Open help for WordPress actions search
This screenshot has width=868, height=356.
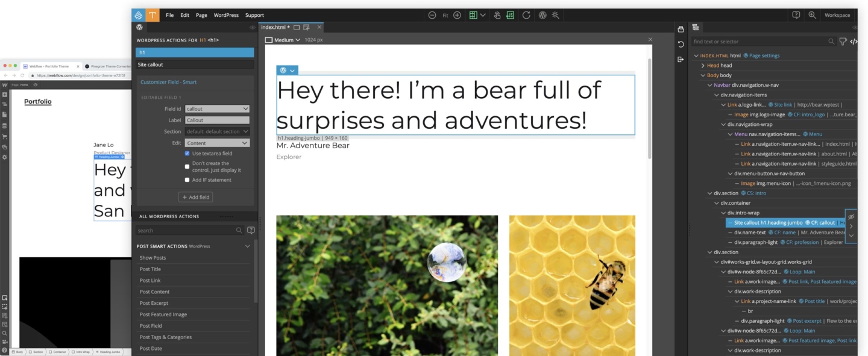[251, 230]
